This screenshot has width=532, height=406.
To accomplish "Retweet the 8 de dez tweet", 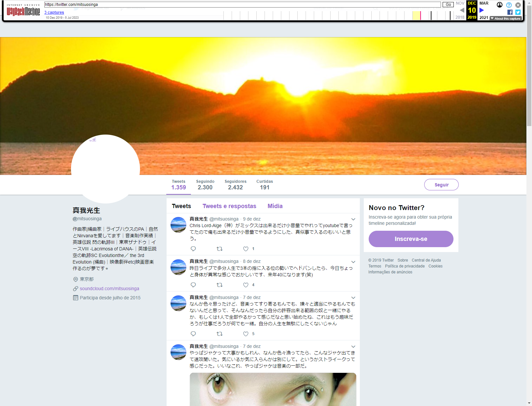I will (x=220, y=285).
